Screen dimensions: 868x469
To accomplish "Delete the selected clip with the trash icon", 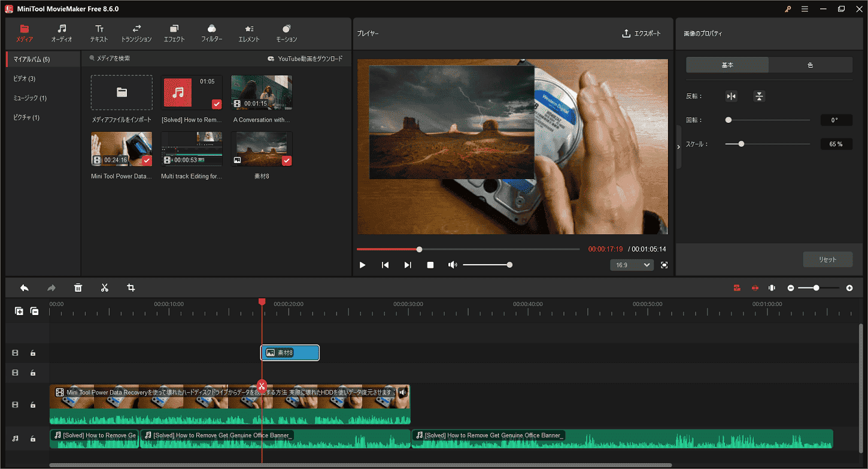I will pyautogui.click(x=78, y=288).
